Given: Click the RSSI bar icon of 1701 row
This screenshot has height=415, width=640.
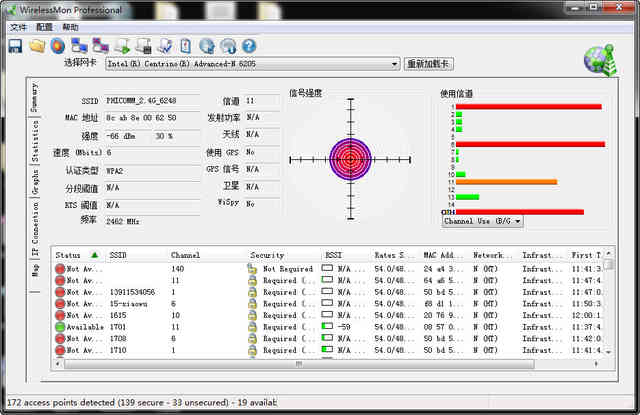Looking at the screenshot, I should click(x=327, y=326).
